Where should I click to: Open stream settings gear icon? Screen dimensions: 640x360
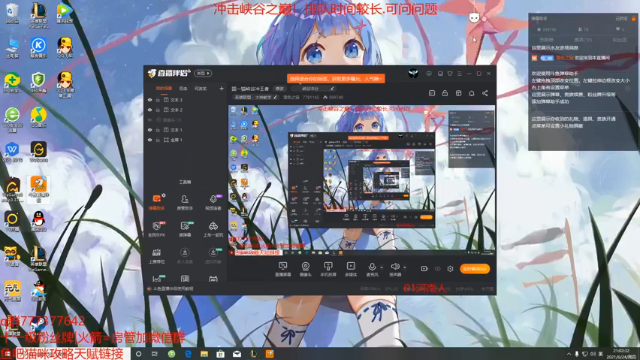coord(450,269)
